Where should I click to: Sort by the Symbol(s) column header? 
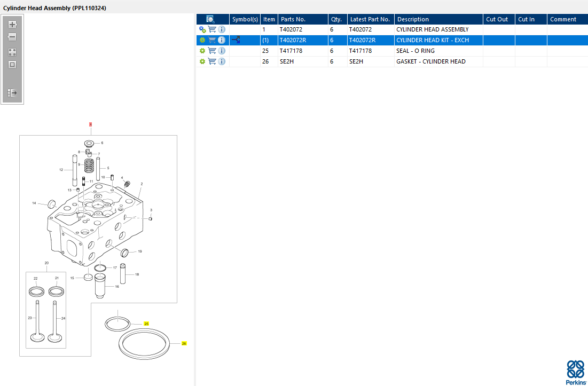245,19
